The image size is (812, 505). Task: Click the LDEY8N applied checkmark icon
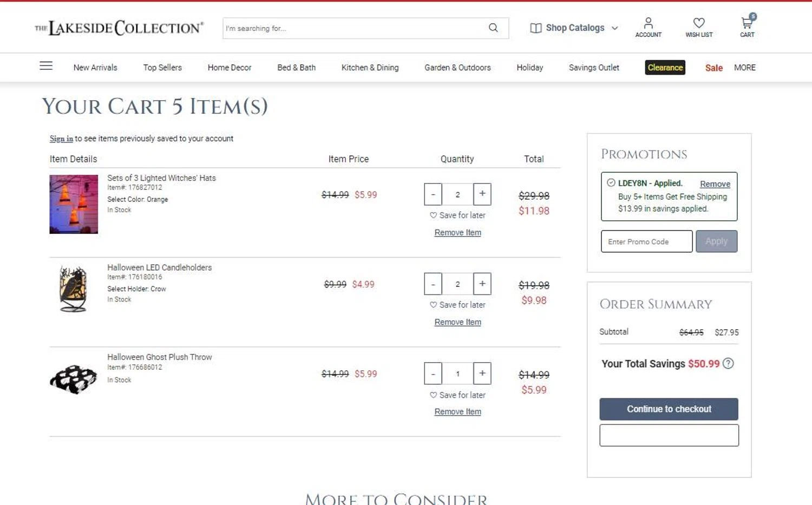click(611, 183)
